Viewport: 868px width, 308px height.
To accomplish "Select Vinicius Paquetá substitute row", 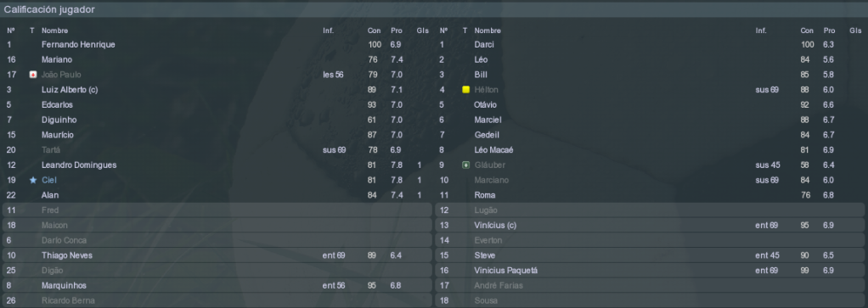I will click(650, 271).
